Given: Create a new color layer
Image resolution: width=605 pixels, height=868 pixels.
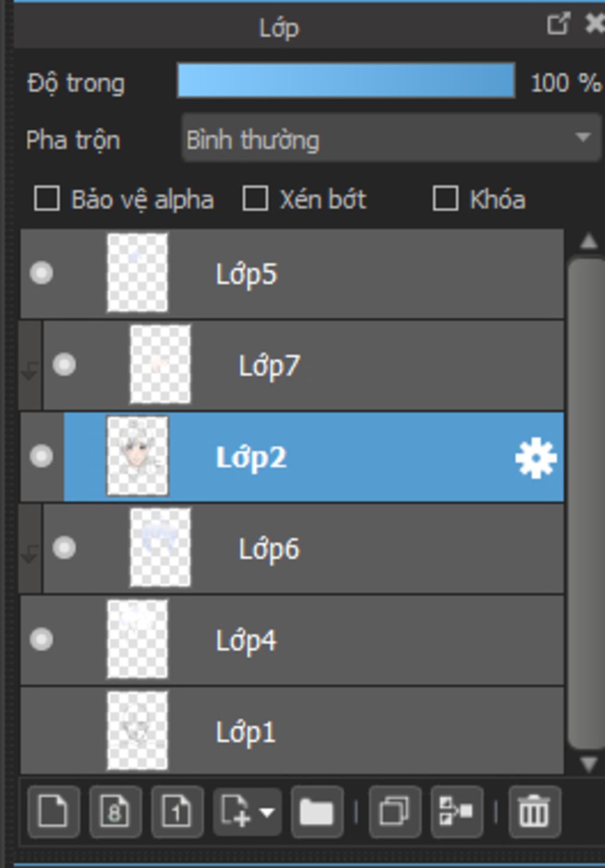Looking at the screenshot, I should pos(53,812).
